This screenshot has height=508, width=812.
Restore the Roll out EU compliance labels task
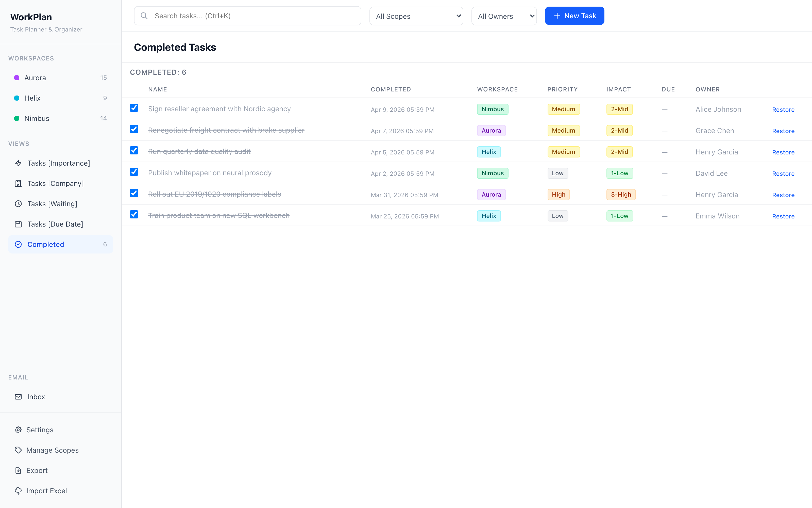point(783,195)
